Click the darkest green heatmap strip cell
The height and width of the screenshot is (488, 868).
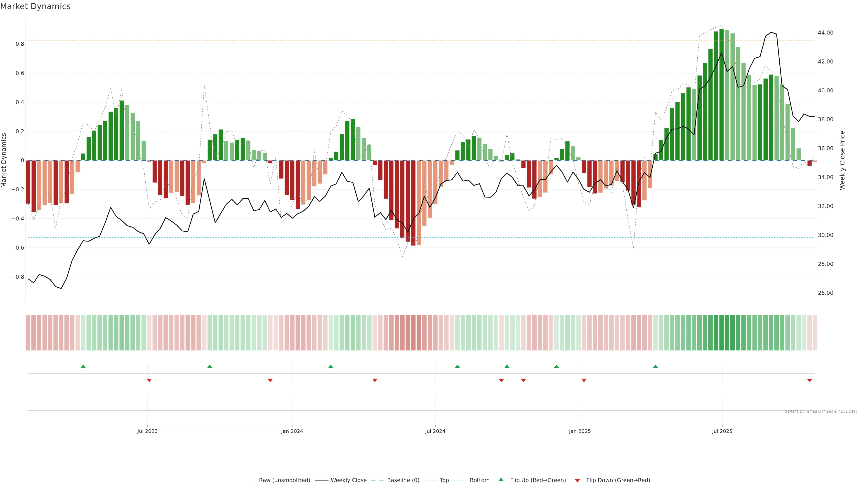722,333
